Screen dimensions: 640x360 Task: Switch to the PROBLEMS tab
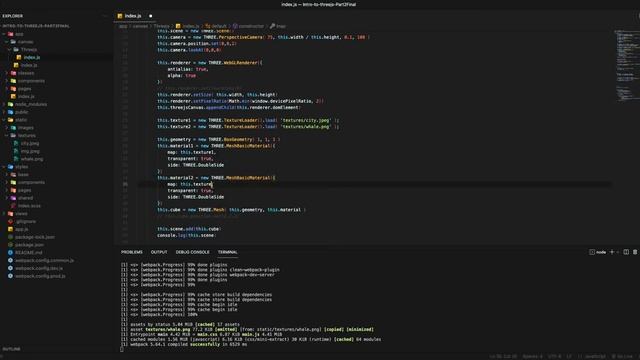(x=131, y=252)
